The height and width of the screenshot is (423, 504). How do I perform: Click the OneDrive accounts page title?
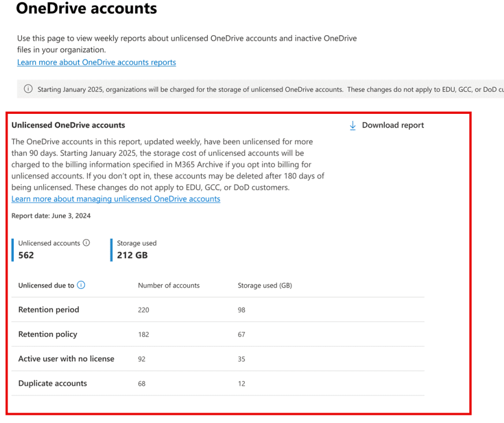point(87,8)
